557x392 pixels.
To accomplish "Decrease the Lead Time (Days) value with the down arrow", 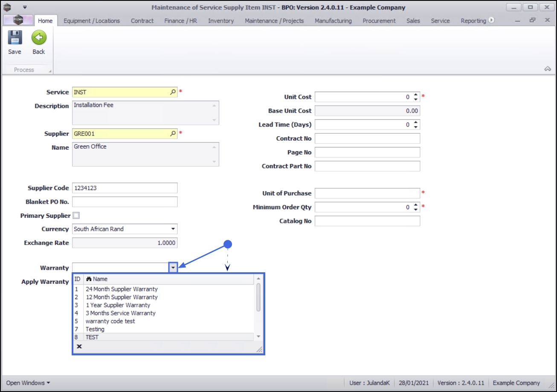I will pos(416,127).
